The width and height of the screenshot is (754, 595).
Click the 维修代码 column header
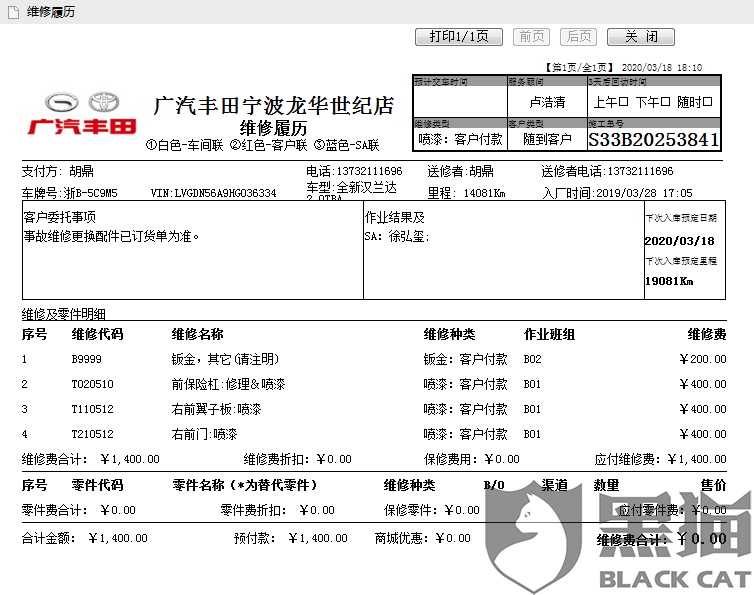tap(98, 334)
